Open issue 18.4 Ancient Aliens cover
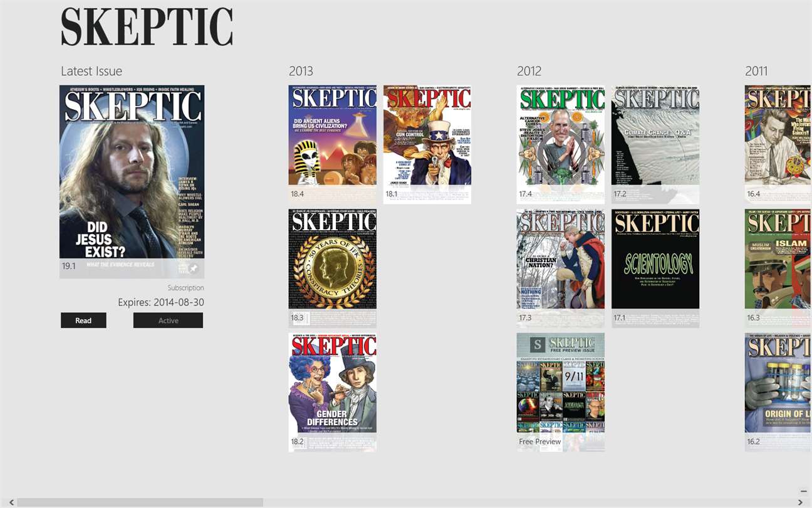 coord(333,144)
